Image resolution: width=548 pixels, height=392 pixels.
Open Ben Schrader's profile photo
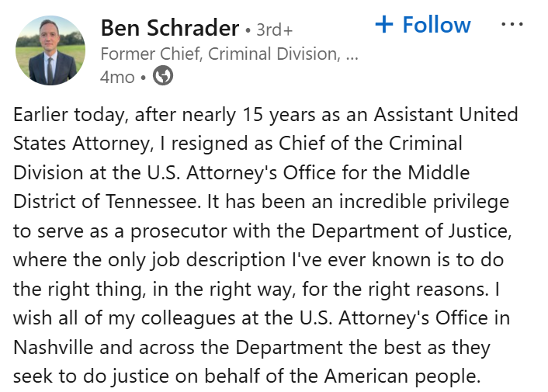[x=50, y=50]
